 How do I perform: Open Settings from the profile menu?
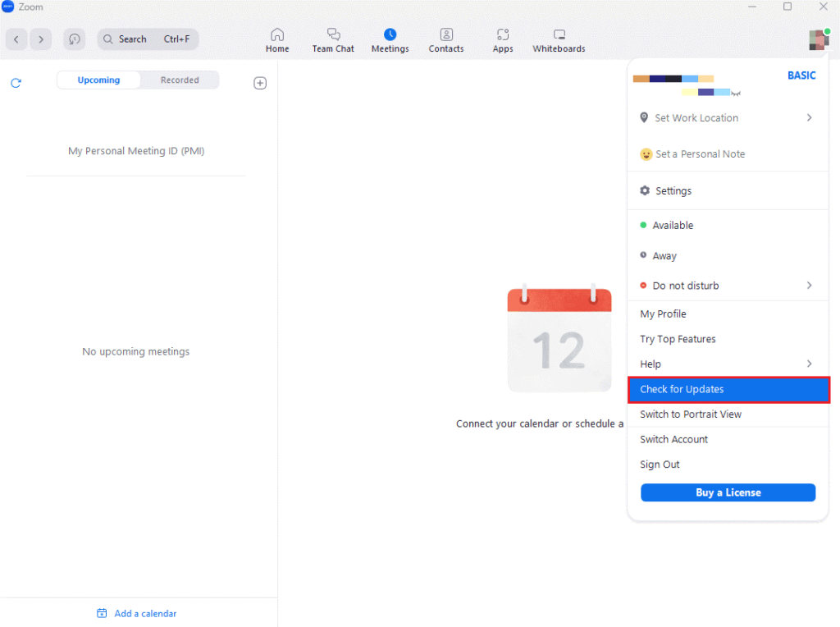673,191
